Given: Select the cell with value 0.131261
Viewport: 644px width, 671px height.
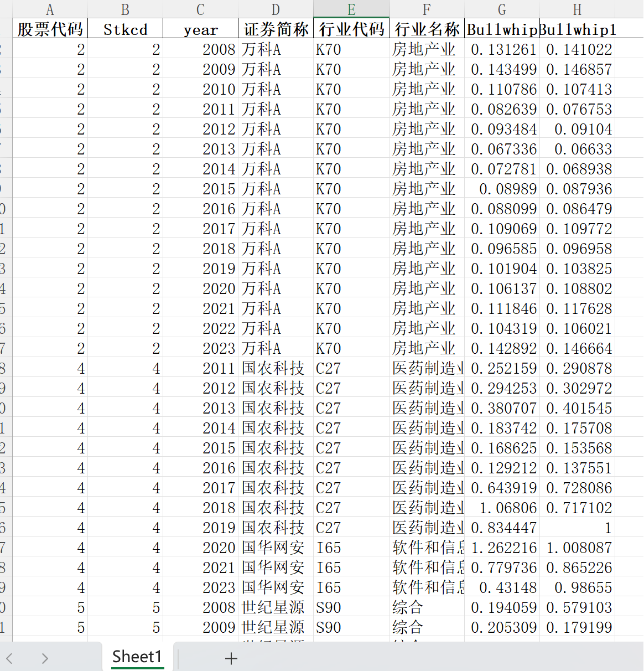Looking at the screenshot, I should point(502,49).
